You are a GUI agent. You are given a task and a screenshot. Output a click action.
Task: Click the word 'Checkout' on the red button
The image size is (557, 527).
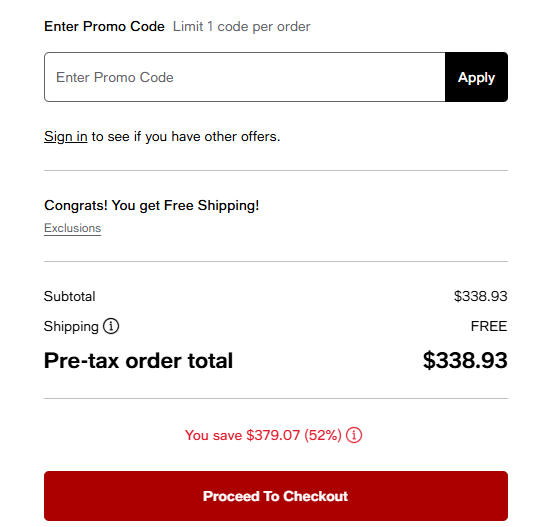pos(315,496)
